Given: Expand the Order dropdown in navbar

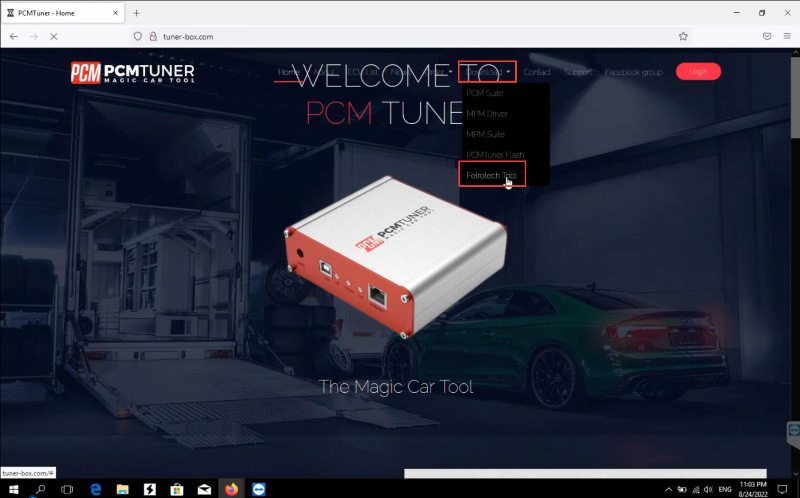Looking at the screenshot, I should (x=438, y=72).
